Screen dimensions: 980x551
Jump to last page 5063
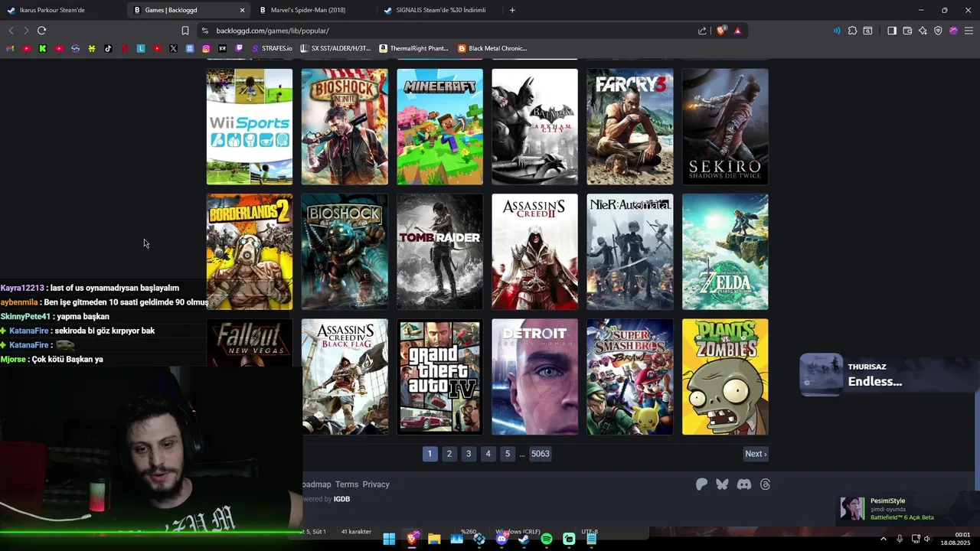[541, 454]
